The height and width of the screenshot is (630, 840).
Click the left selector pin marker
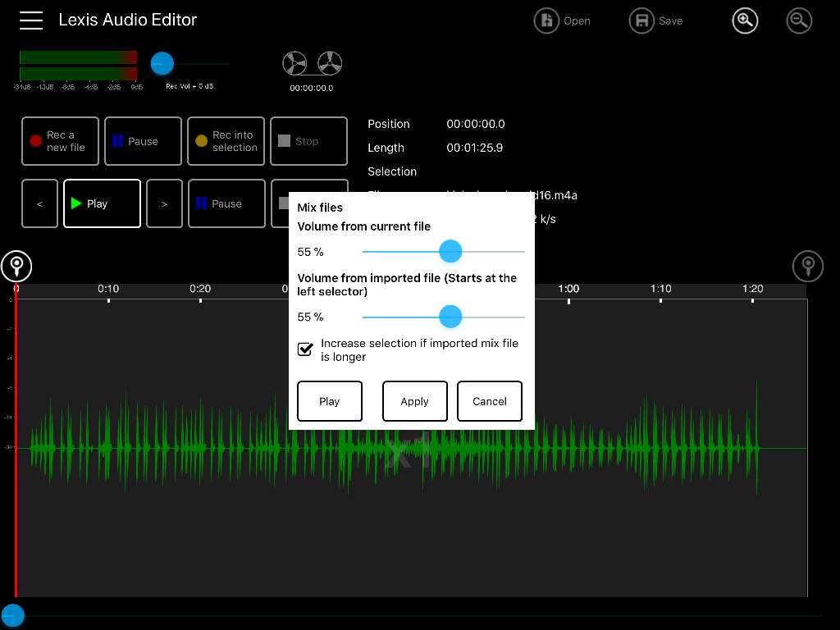[16, 267]
